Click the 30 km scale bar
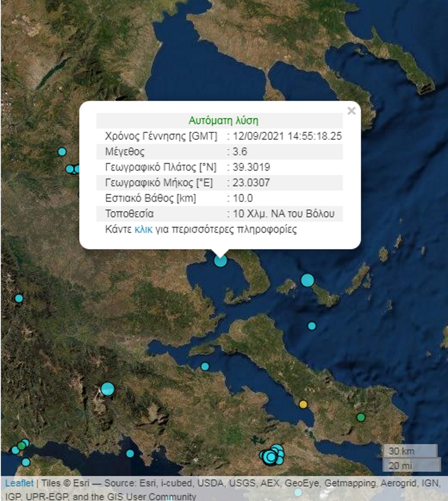The height and width of the screenshot is (501, 448). (x=410, y=451)
